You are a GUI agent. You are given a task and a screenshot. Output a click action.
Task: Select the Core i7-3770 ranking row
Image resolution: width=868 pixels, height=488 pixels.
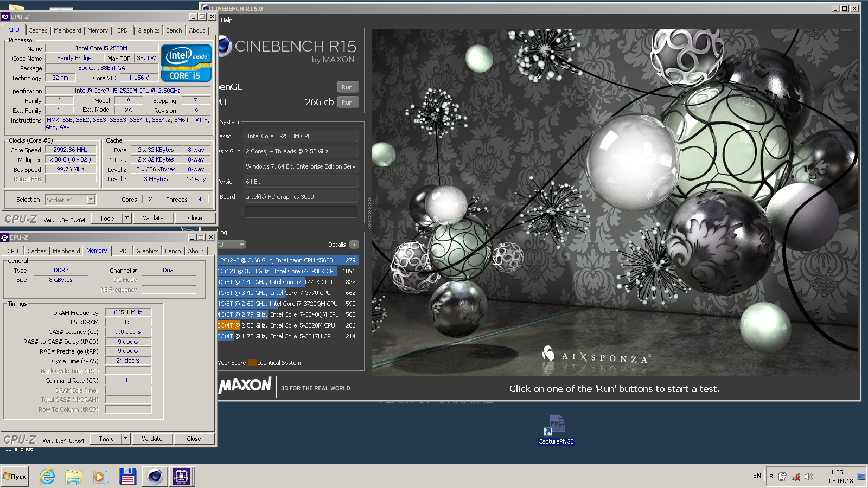pos(288,293)
